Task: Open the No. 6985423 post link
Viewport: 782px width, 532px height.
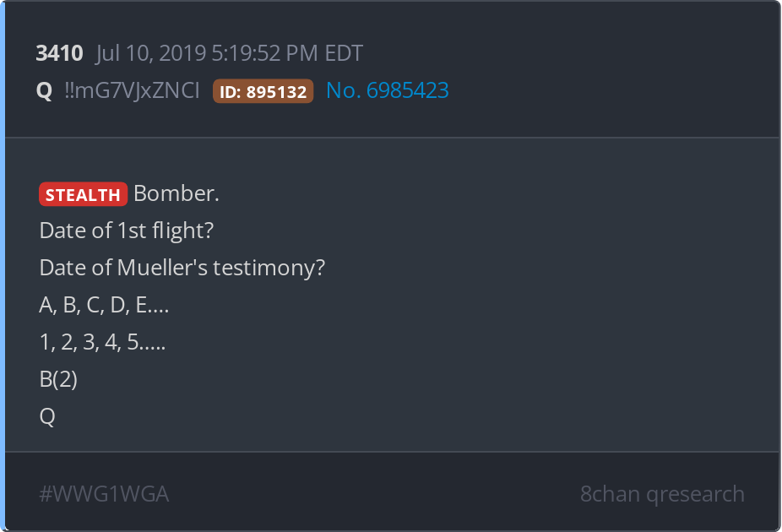Action: pos(387,90)
